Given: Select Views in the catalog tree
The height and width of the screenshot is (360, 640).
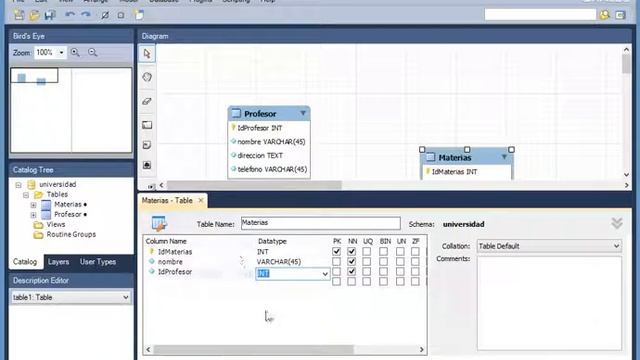Looking at the screenshot, I should click(x=56, y=225).
